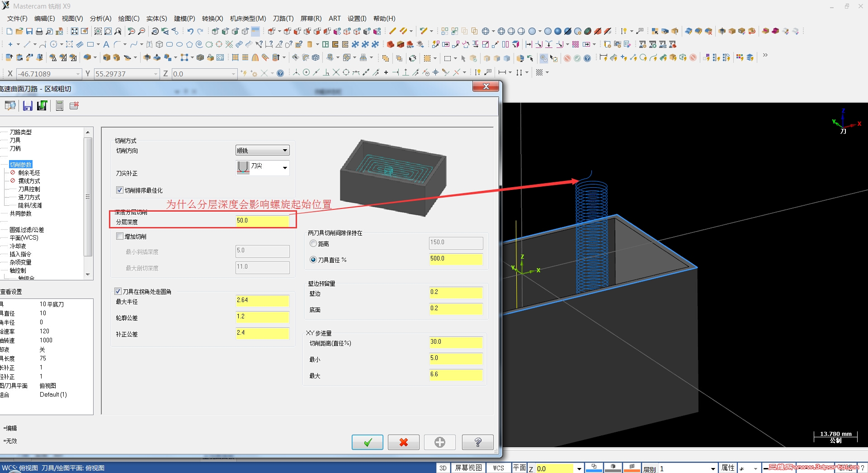Open the 刀路(T) menu

coord(283,19)
